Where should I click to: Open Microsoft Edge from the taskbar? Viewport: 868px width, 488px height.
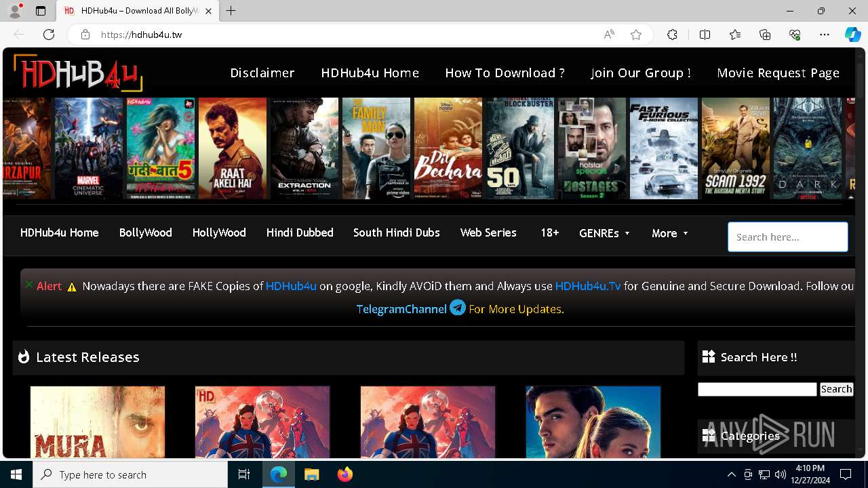coord(279,474)
